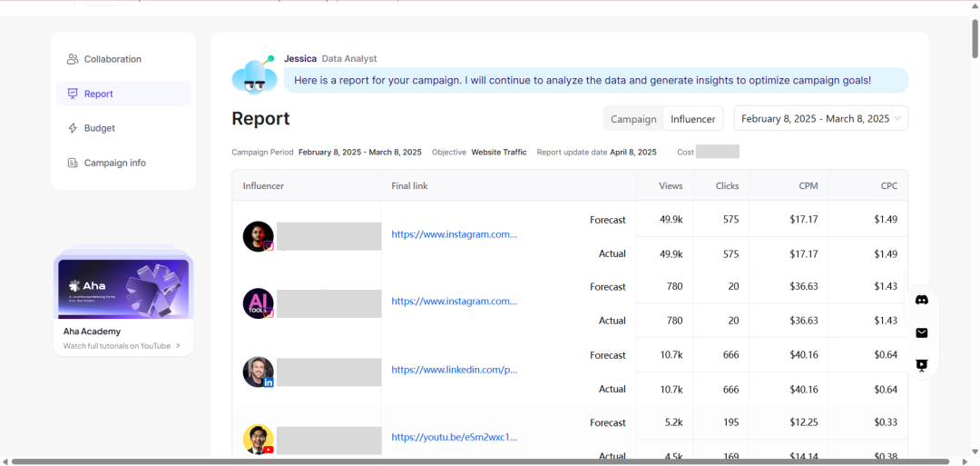Click the YouTube influencer avatar

[x=258, y=439]
